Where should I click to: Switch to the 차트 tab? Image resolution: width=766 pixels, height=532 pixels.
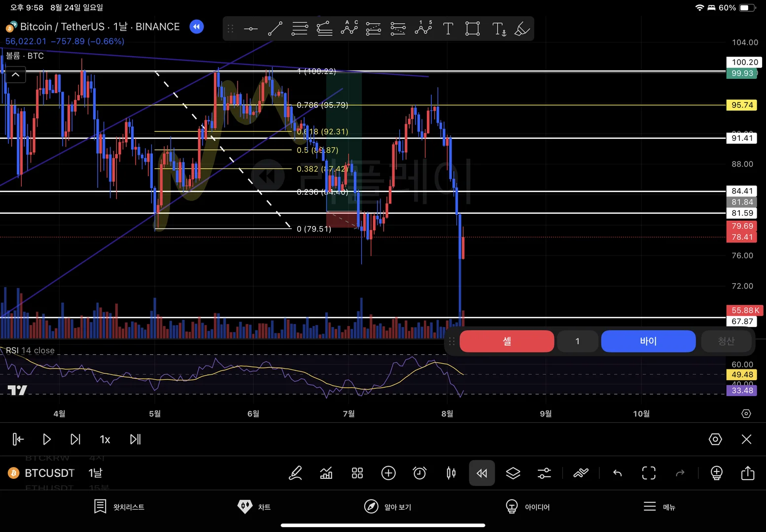pos(254,506)
